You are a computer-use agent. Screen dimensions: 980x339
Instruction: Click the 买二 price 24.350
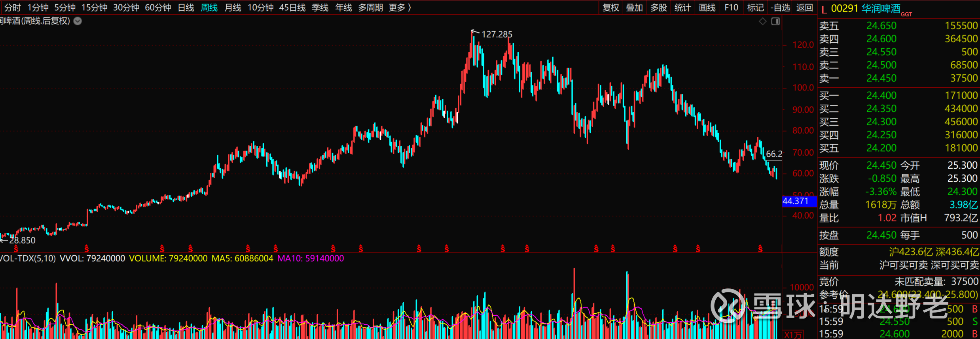(881, 109)
